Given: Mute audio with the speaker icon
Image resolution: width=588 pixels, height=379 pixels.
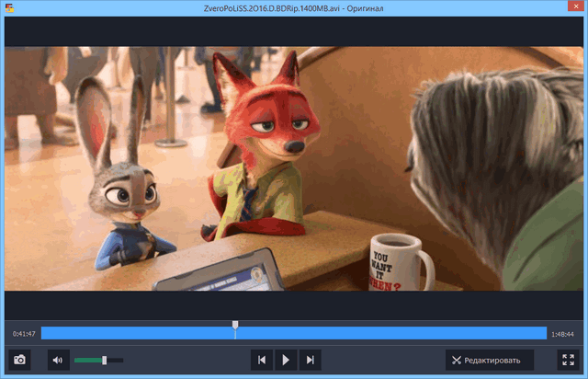Looking at the screenshot, I should tap(58, 360).
